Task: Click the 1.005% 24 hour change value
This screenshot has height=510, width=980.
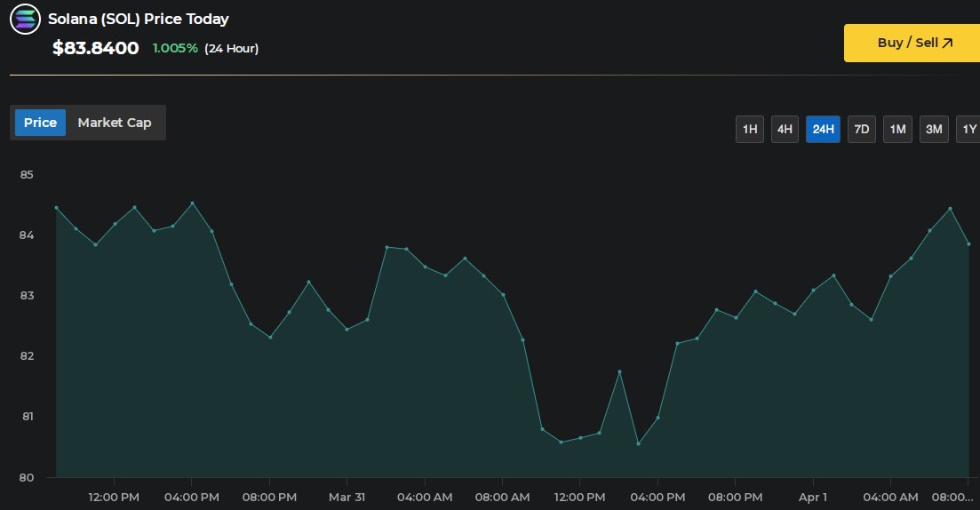Action: pyautogui.click(x=175, y=48)
